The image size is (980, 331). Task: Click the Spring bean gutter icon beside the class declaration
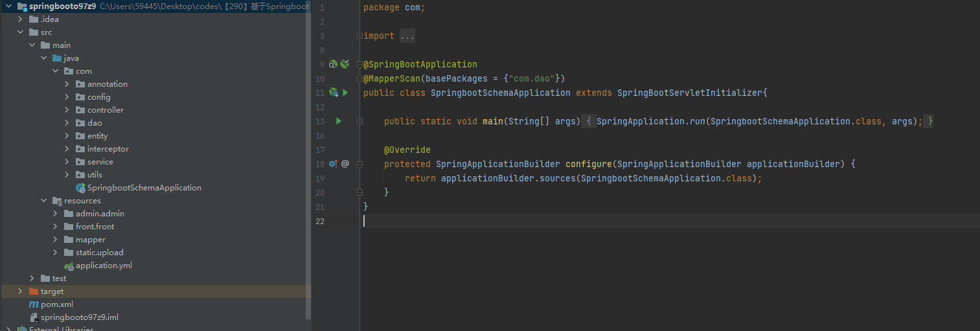point(333,93)
